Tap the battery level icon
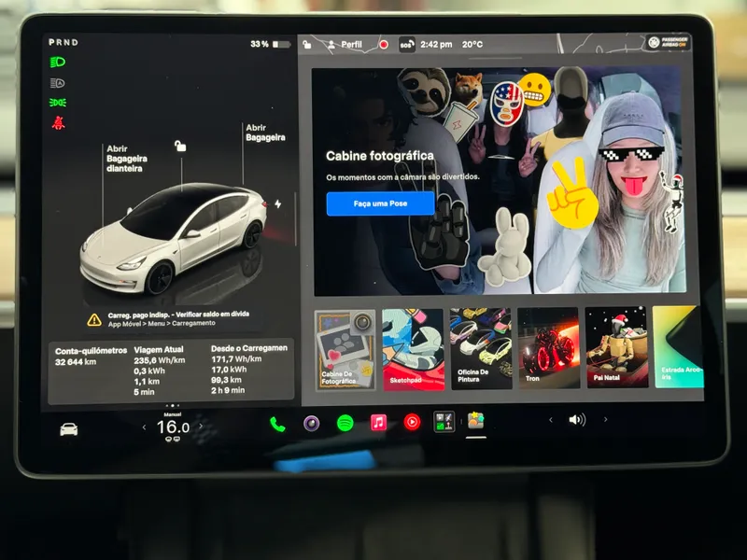This screenshot has width=747, height=560. [x=282, y=44]
